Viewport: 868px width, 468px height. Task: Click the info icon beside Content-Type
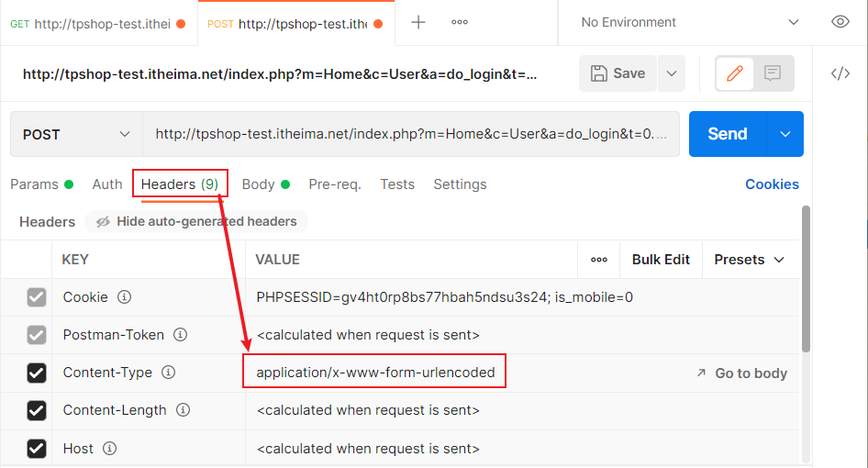[x=169, y=373]
